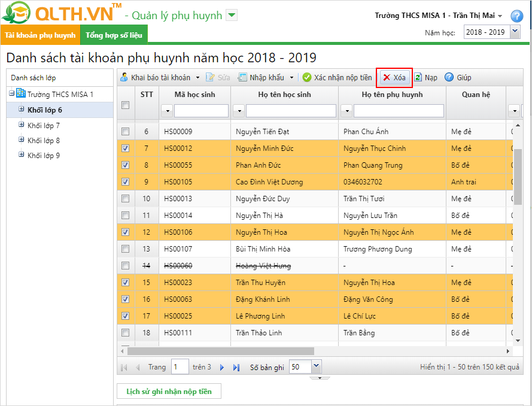Uncheck the row for Nguyễn Minh Đức

[126, 148]
